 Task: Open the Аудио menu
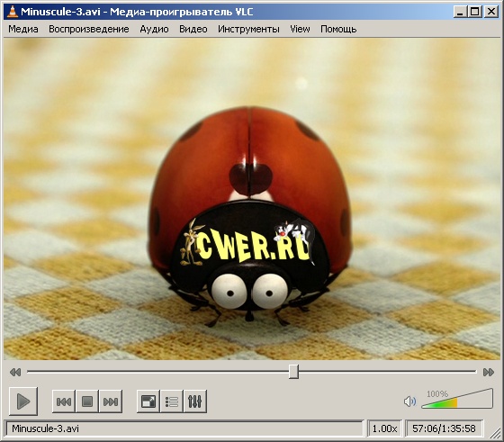(154, 29)
